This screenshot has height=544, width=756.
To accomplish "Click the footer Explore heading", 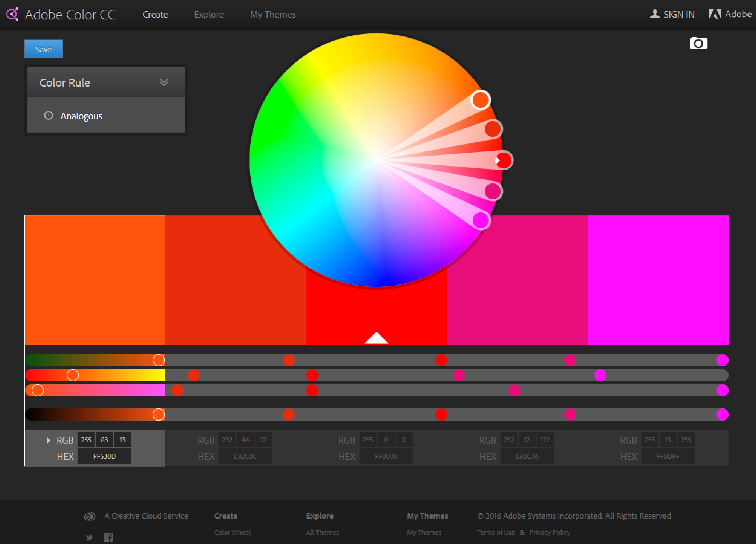I will pyautogui.click(x=320, y=516).
